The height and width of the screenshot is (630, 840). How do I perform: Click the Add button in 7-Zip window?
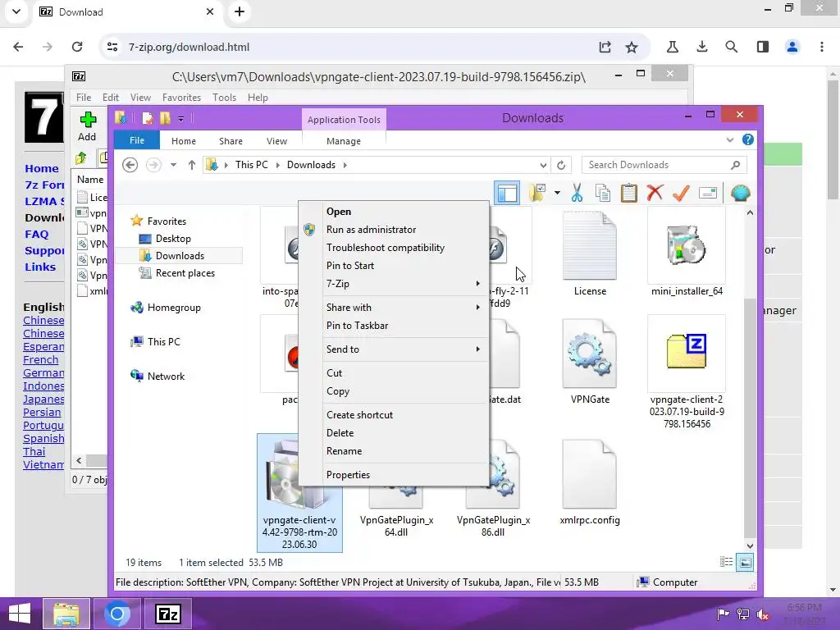(87, 126)
